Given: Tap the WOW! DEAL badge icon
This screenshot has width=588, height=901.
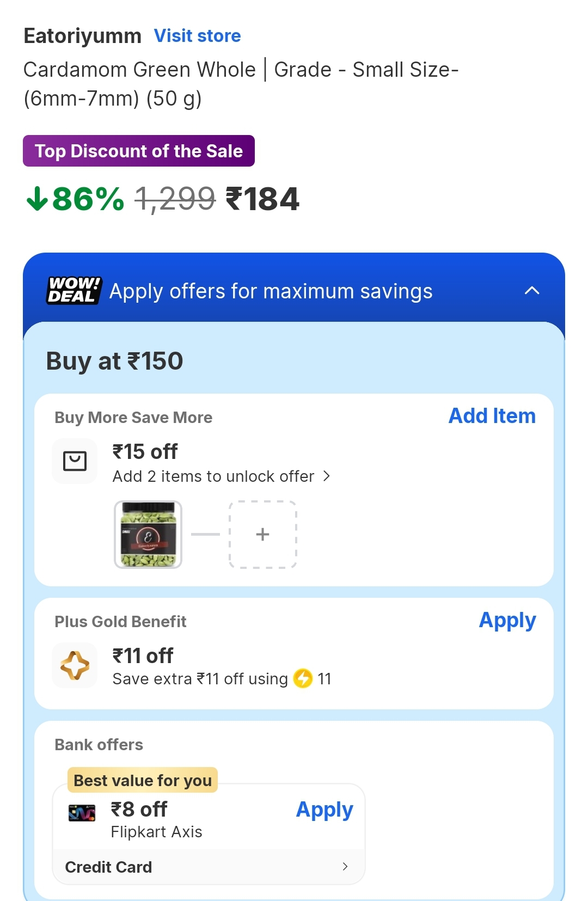Looking at the screenshot, I should pyautogui.click(x=74, y=290).
